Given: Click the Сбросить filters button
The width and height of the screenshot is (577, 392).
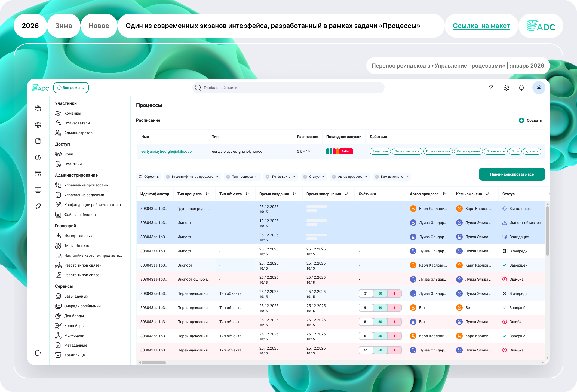Looking at the screenshot, I should coord(149,177).
